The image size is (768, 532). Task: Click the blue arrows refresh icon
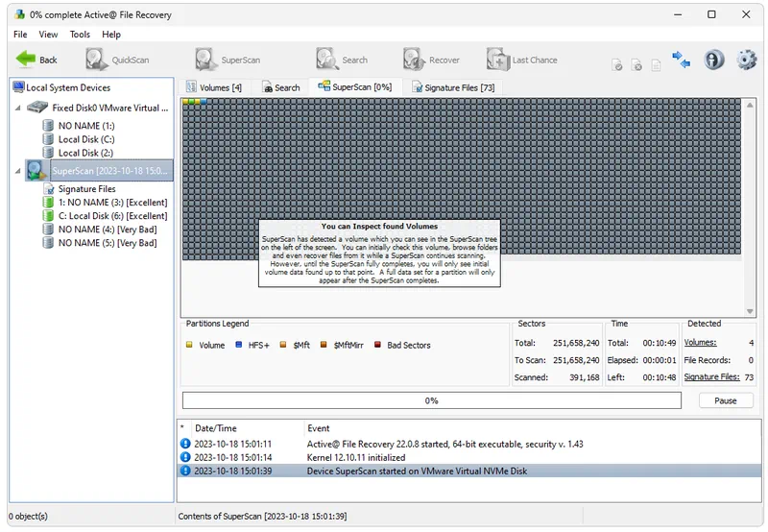click(x=682, y=60)
